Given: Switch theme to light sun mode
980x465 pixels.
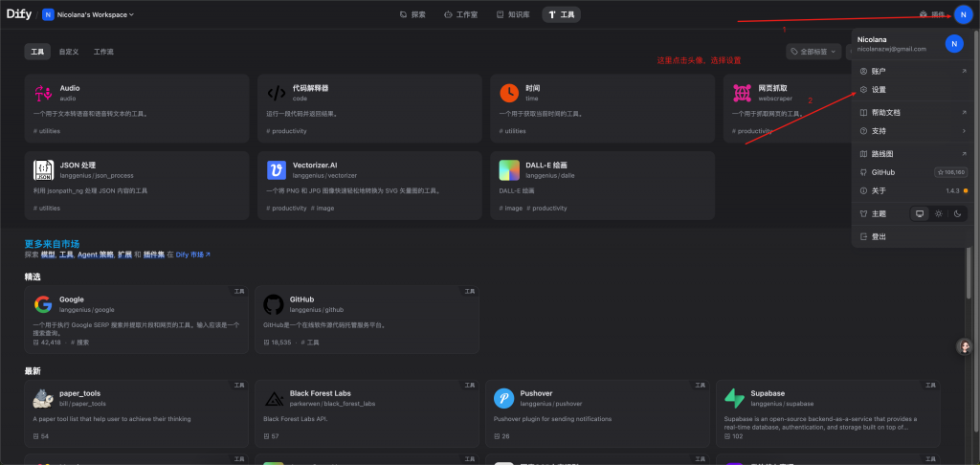Looking at the screenshot, I should (x=938, y=213).
